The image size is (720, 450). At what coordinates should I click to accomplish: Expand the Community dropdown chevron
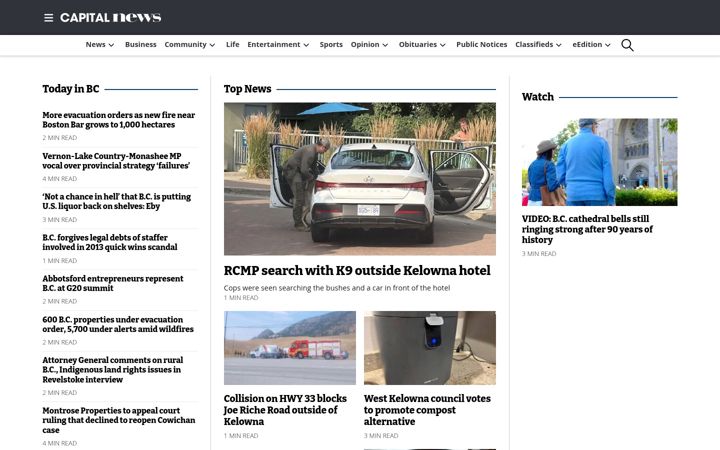pyautogui.click(x=212, y=45)
